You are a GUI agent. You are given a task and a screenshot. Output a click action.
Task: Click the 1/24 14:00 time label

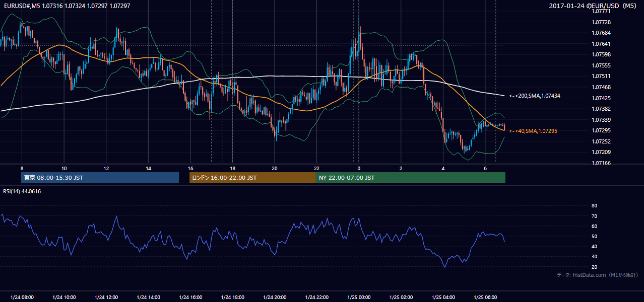148,297
